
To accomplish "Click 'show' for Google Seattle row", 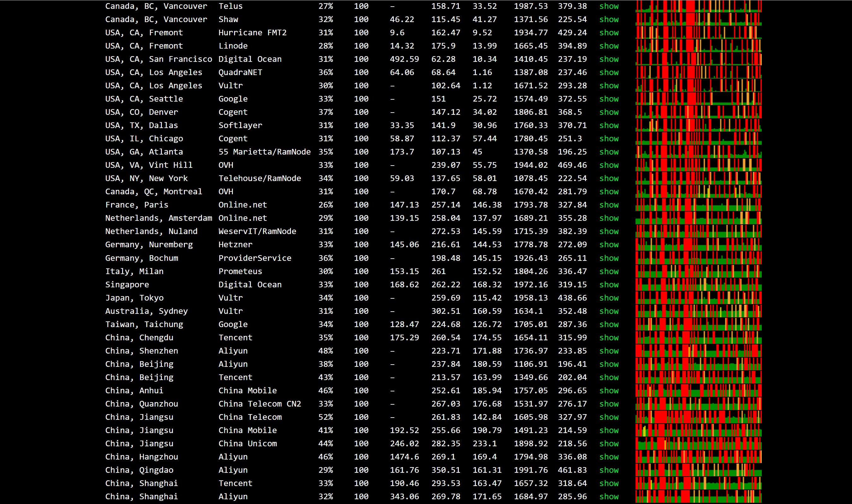I will tap(609, 99).
